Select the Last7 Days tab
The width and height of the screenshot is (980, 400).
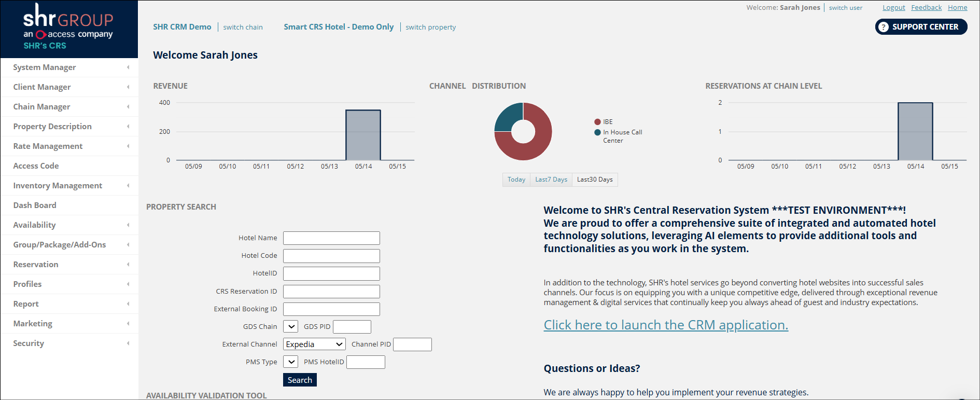pos(551,180)
